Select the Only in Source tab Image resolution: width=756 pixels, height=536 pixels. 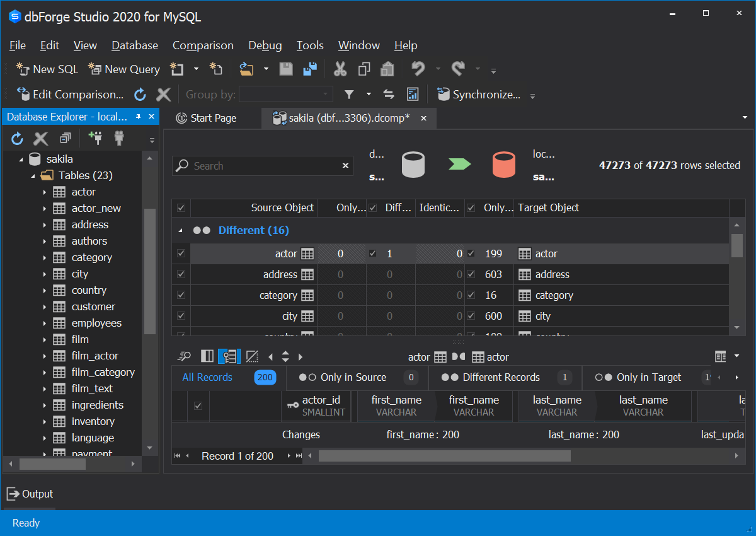pos(357,377)
